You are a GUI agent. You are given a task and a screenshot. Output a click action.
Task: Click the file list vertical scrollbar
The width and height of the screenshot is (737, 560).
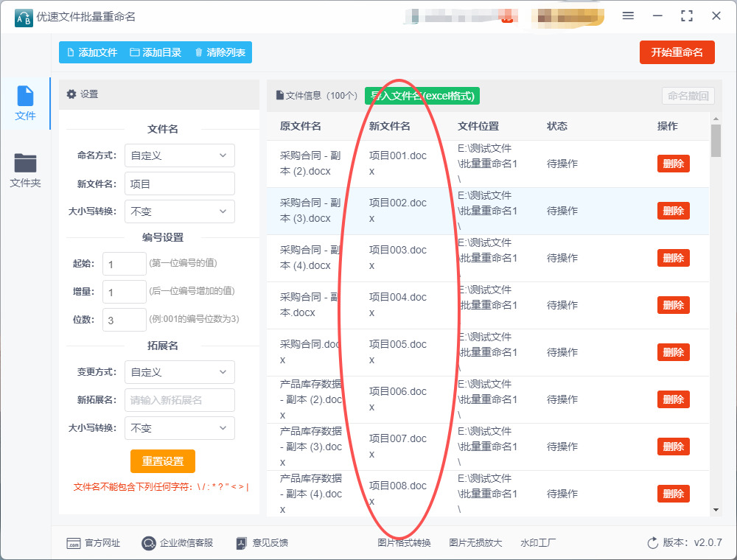click(x=716, y=140)
